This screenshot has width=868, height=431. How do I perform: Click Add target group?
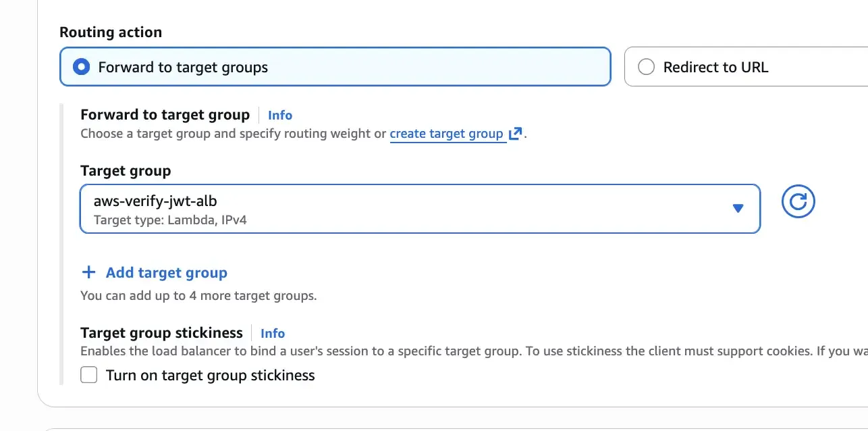[166, 272]
